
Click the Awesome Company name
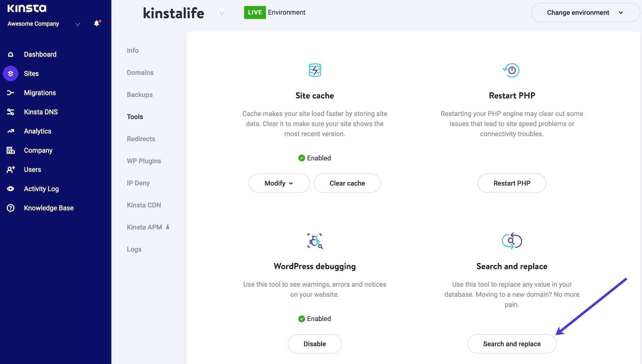click(x=33, y=24)
